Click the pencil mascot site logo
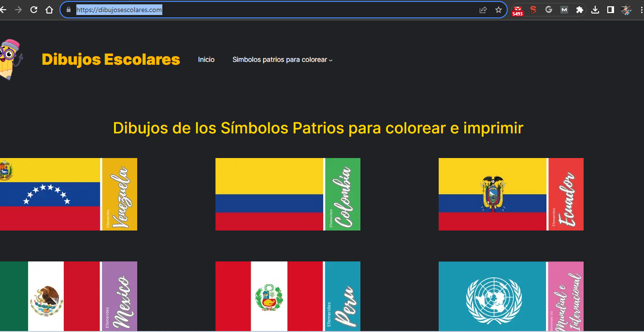The width and height of the screenshot is (644, 332). [x=11, y=59]
